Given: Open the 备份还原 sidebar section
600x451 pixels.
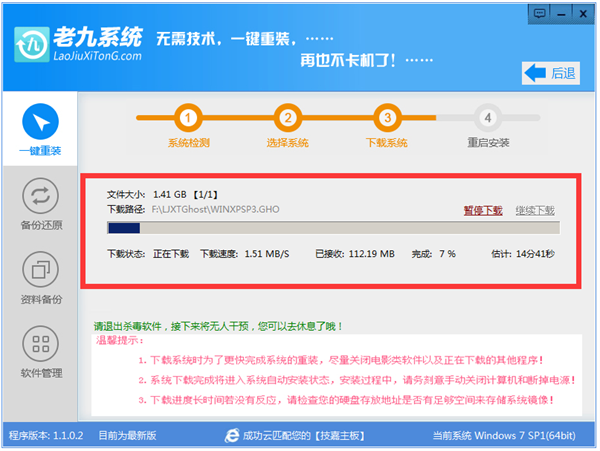Looking at the screenshot, I should (x=40, y=195).
